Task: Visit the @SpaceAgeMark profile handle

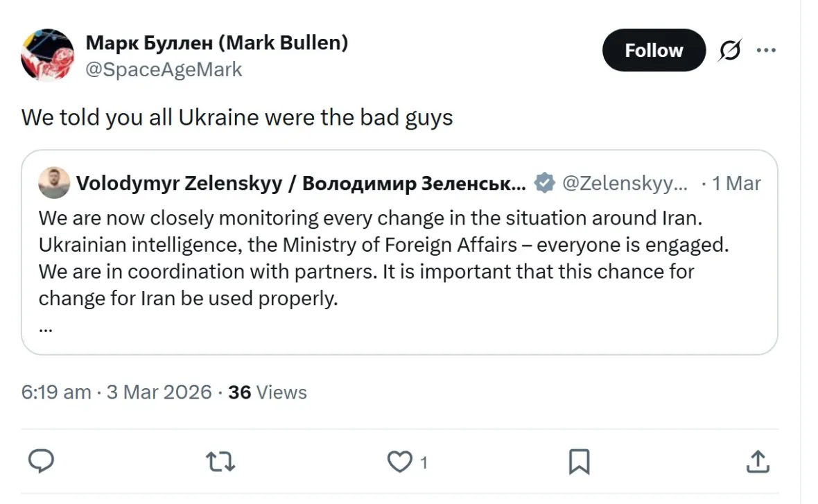Action: [165, 69]
